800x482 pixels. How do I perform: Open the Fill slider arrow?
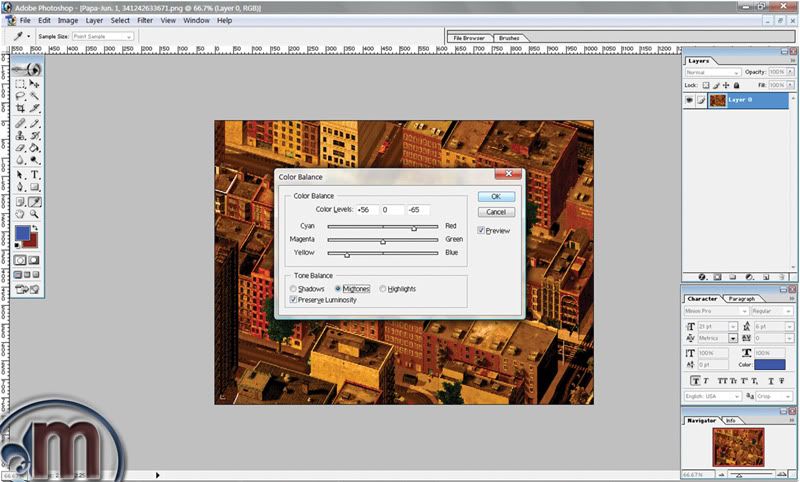point(790,85)
